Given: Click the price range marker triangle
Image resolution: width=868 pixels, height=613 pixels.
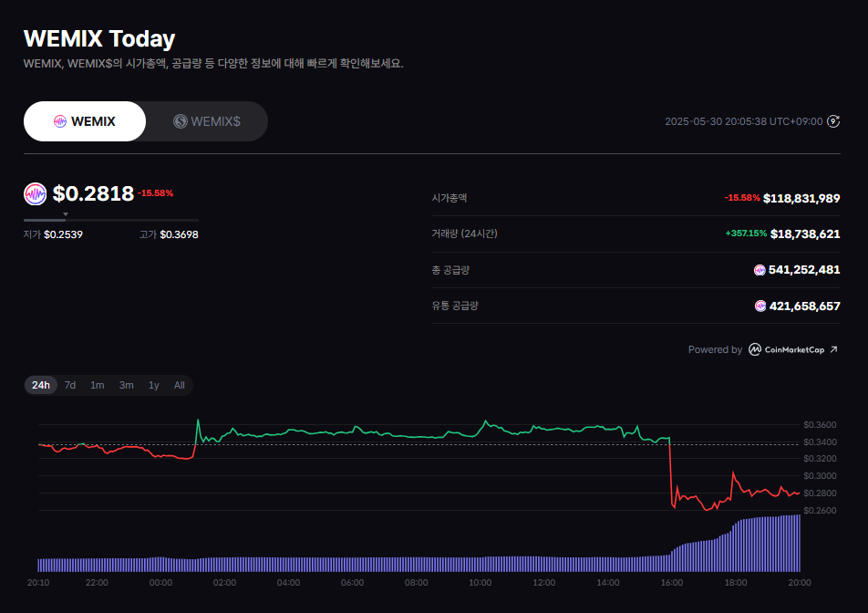Looking at the screenshot, I should coord(66,213).
